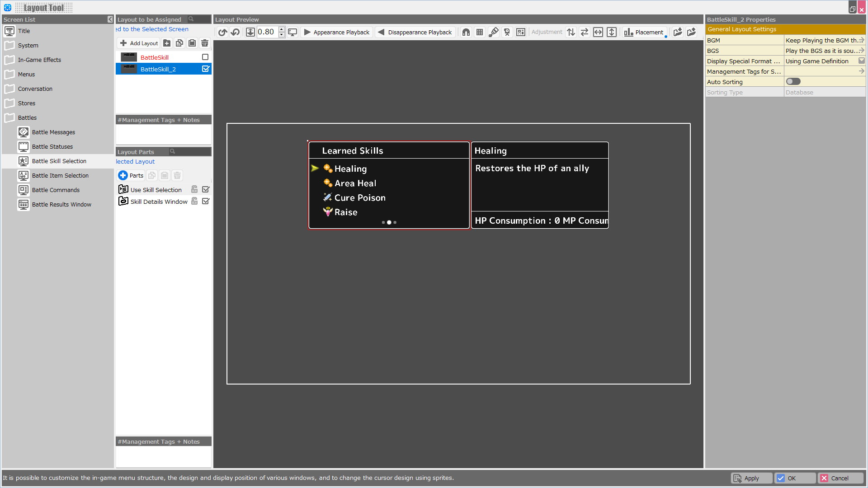Toggle the grid display icon
868x488 pixels.
[x=480, y=32]
